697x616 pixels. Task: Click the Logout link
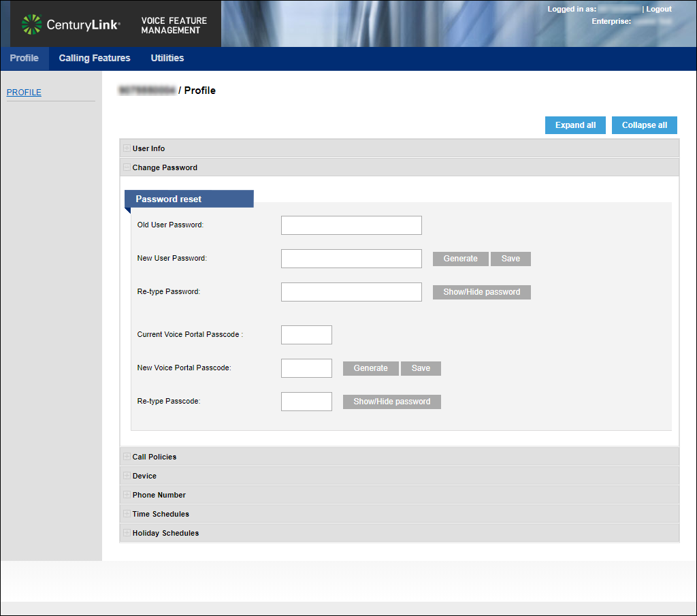[x=659, y=9]
